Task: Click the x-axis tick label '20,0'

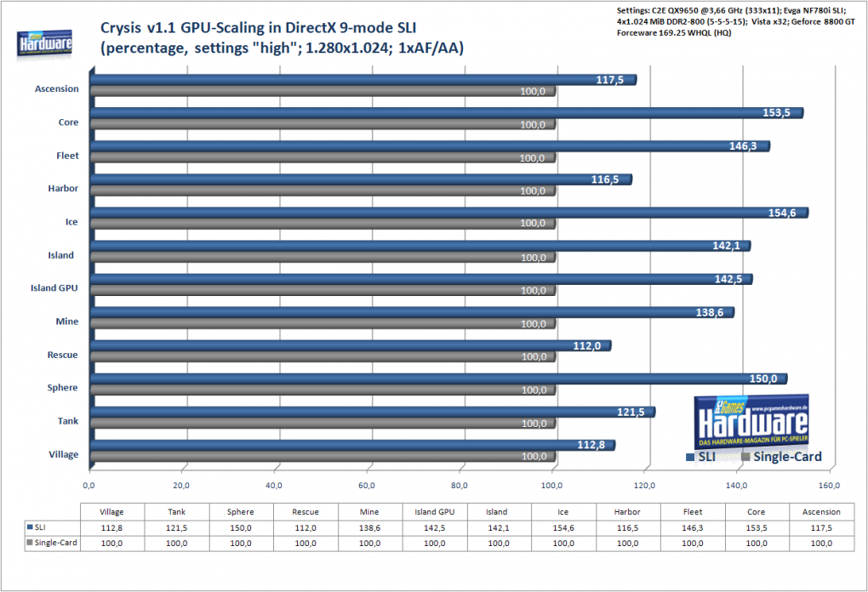Action: pos(181,485)
